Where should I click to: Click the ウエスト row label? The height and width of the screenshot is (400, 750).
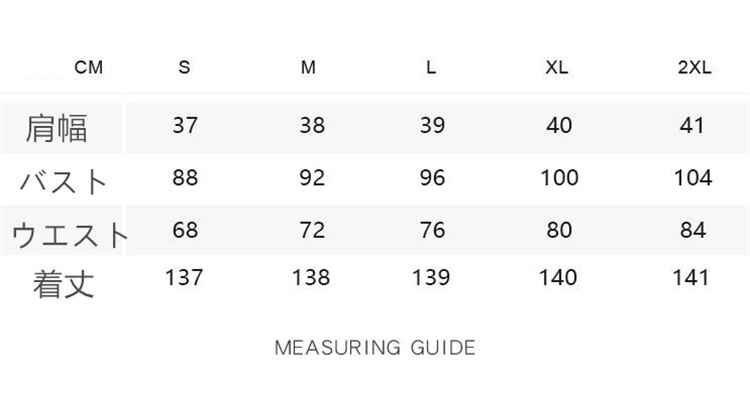pyautogui.click(x=70, y=234)
